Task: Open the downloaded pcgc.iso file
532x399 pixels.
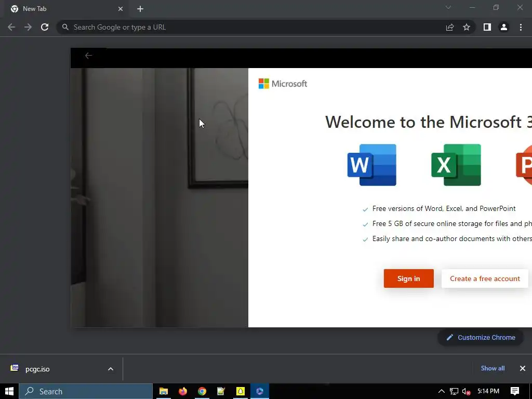Action: click(x=37, y=369)
